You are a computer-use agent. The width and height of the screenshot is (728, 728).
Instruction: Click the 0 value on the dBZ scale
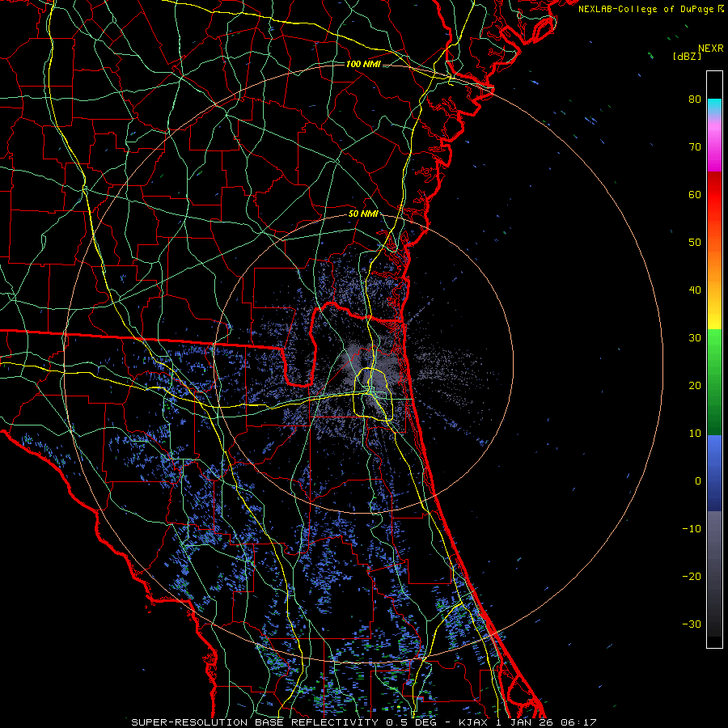[698, 481]
